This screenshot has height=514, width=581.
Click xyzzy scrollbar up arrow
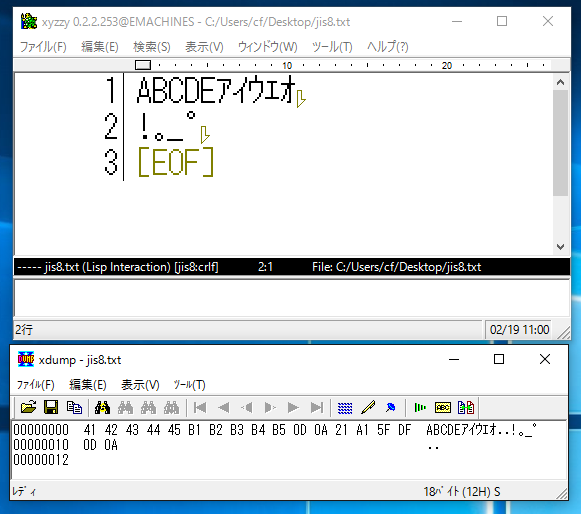tap(560, 82)
